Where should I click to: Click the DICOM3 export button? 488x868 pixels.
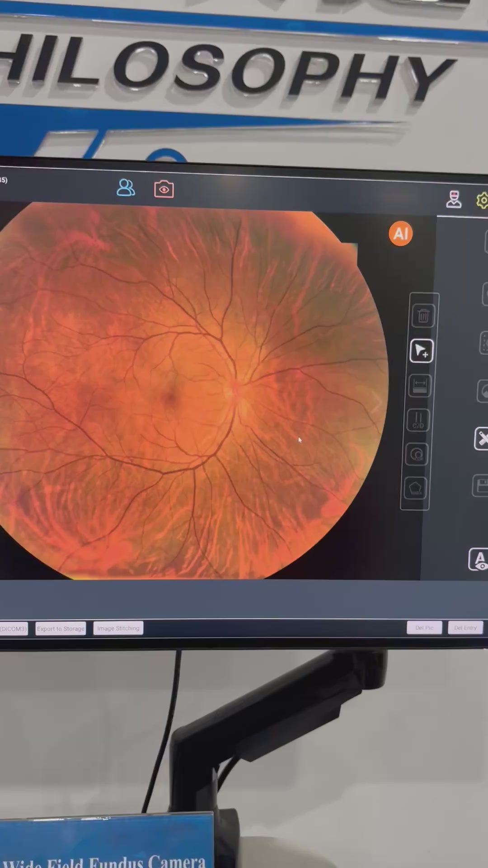(x=14, y=629)
